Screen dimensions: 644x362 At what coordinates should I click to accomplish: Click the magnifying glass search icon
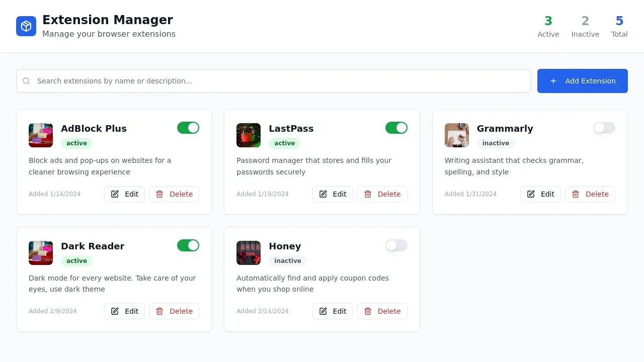click(x=26, y=81)
